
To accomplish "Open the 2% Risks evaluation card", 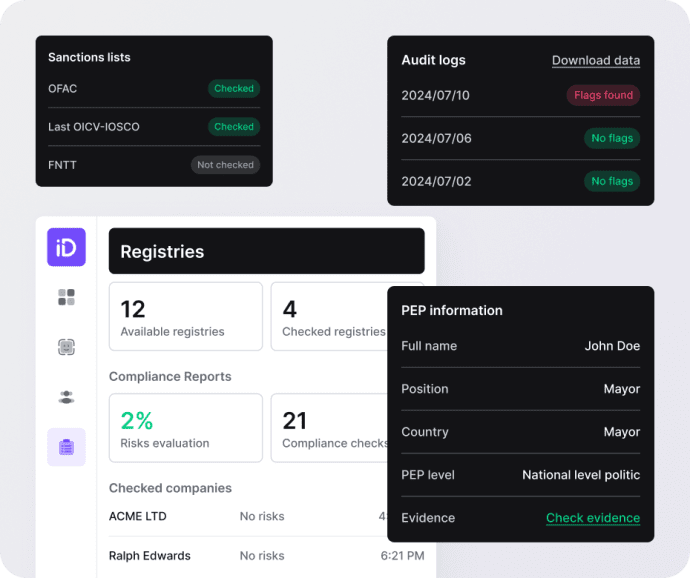I will (x=186, y=428).
